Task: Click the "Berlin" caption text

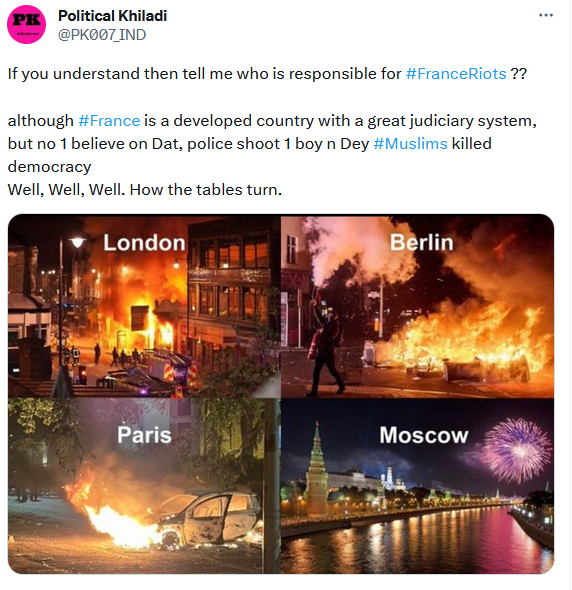Action: click(421, 242)
